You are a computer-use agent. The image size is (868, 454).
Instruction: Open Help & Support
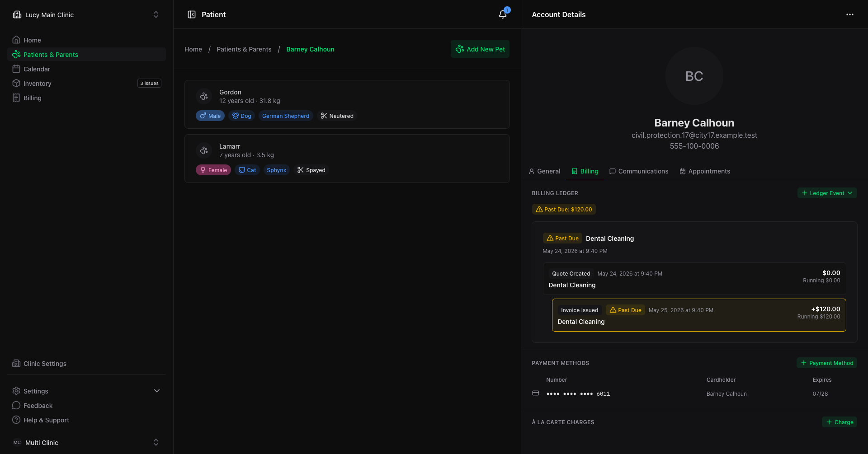pyautogui.click(x=86, y=420)
